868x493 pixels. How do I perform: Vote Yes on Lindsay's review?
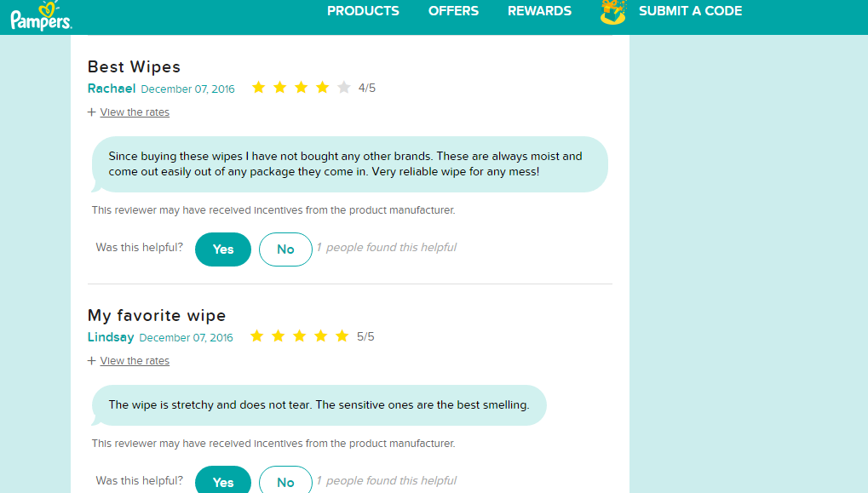pos(223,480)
